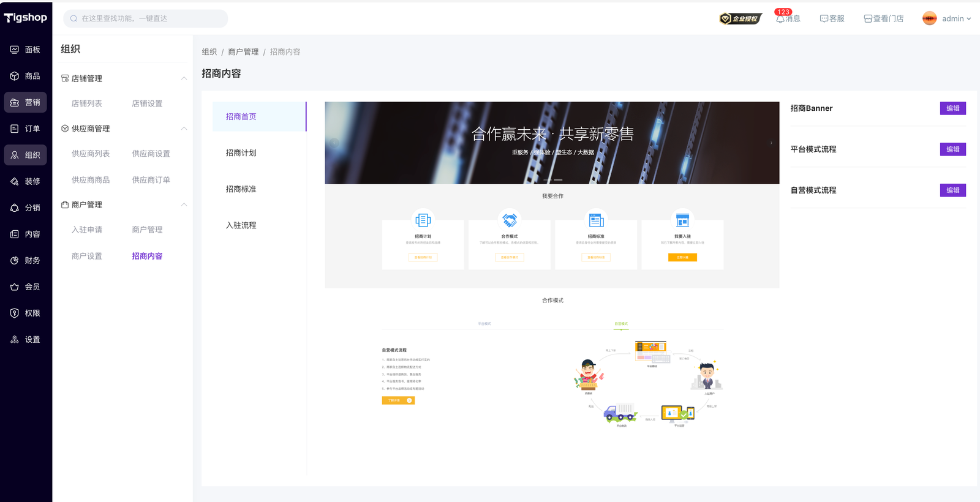The width and height of the screenshot is (980, 502).
Task: Collapse the 店铺管理 menu section
Action: (x=184, y=78)
